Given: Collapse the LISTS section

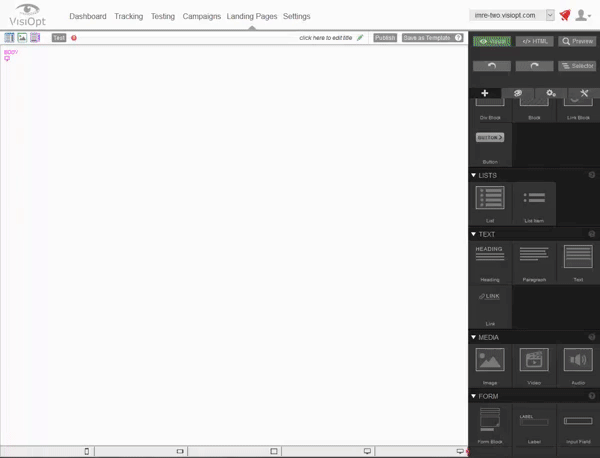Looking at the screenshot, I should pos(474,175).
